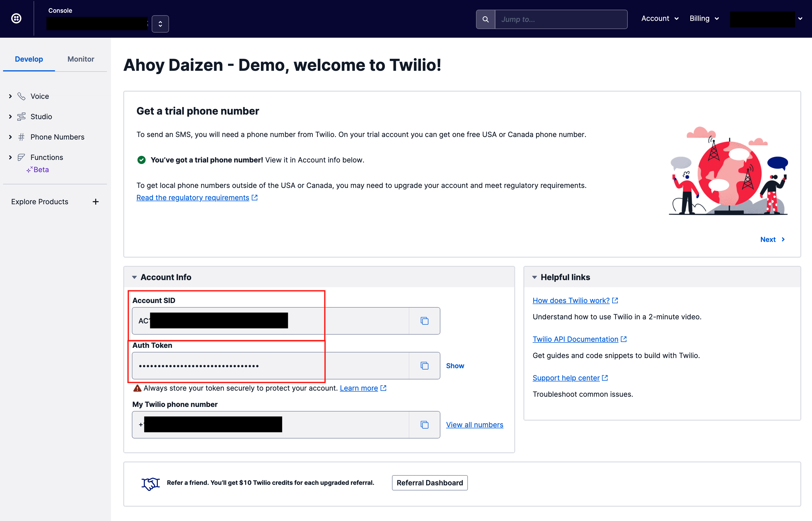Click the masked Auth Token field
The image size is (812, 521).
(x=271, y=366)
